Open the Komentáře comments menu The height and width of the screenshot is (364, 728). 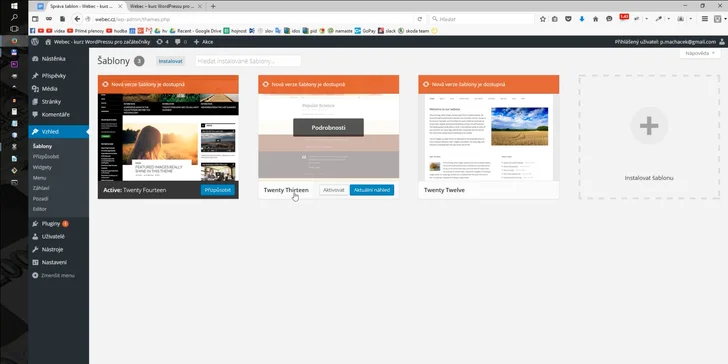pyautogui.click(x=58, y=114)
